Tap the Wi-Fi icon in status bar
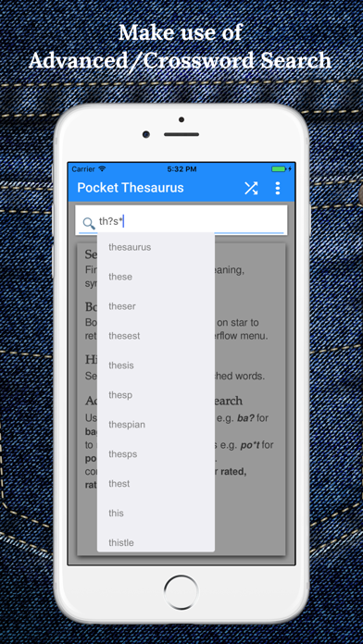 pos(102,168)
